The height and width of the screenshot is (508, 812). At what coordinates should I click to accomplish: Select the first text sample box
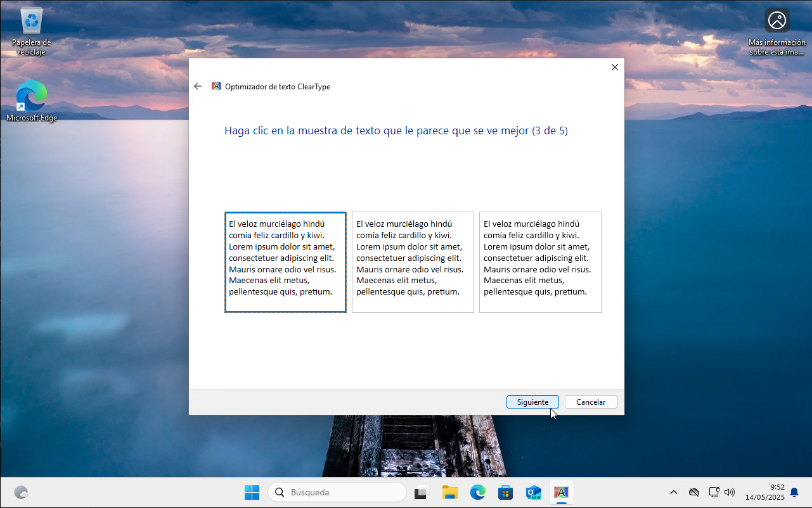(x=285, y=262)
